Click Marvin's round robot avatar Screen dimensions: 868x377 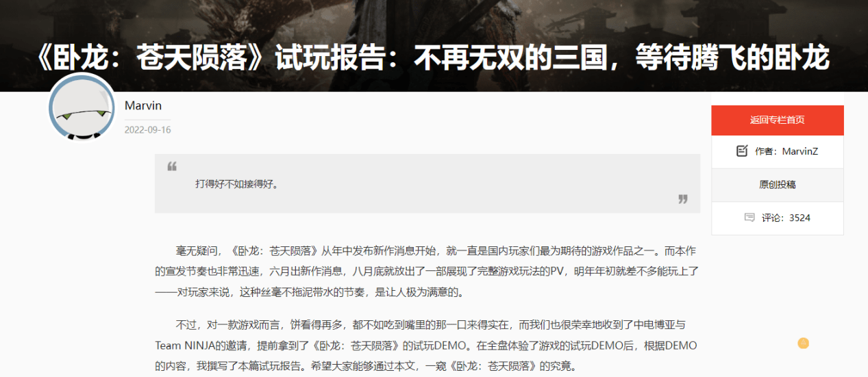82,107
